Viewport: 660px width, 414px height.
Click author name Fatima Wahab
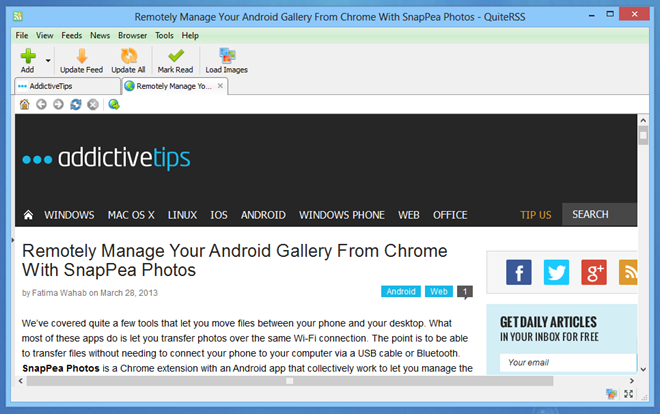pyautogui.click(x=59, y=293)
